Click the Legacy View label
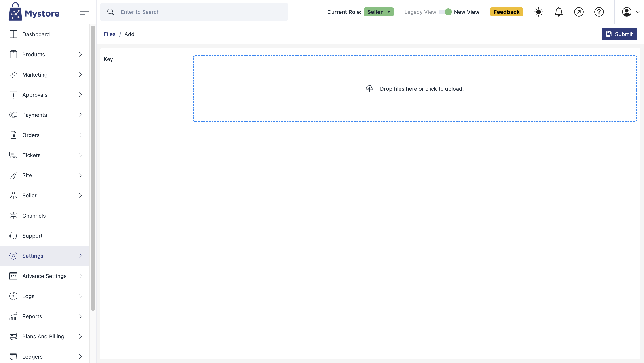Screen dimensions: 644x363 [420, 12]
